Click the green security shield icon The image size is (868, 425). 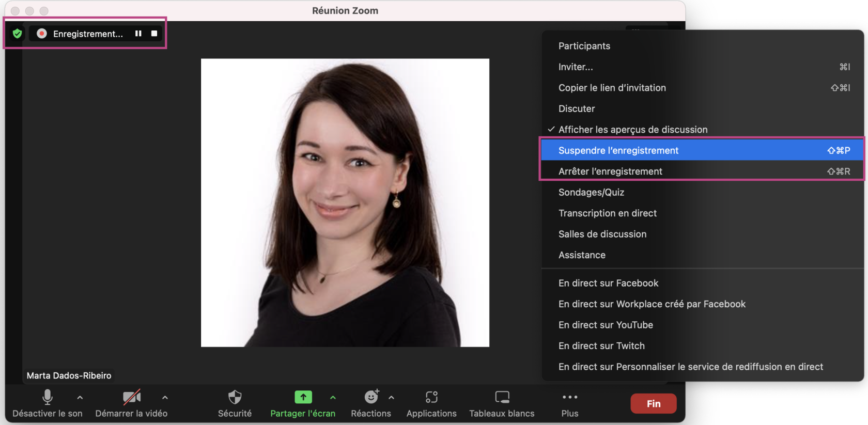tap(17, 34)
